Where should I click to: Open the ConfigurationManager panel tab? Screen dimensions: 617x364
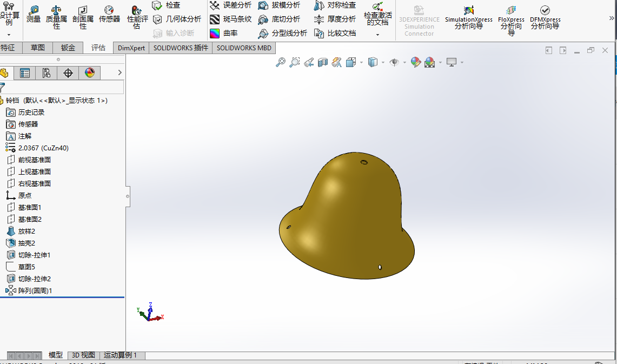coord(47,73)
